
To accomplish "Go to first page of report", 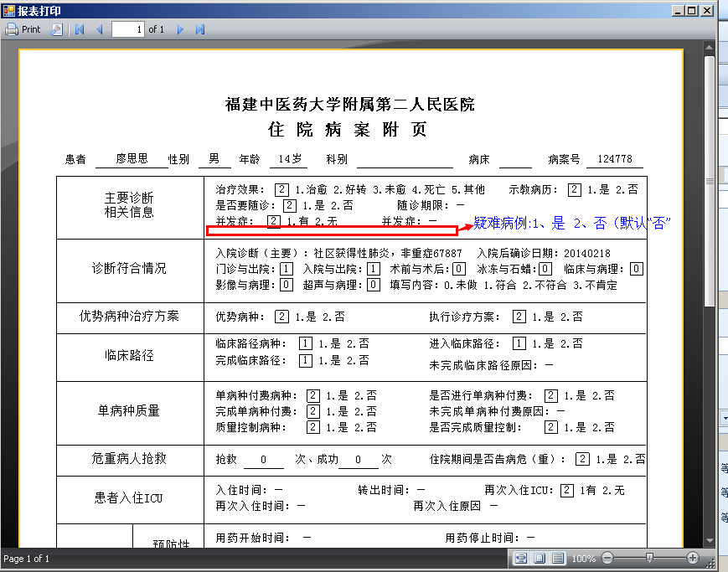I will click(80, 29).
